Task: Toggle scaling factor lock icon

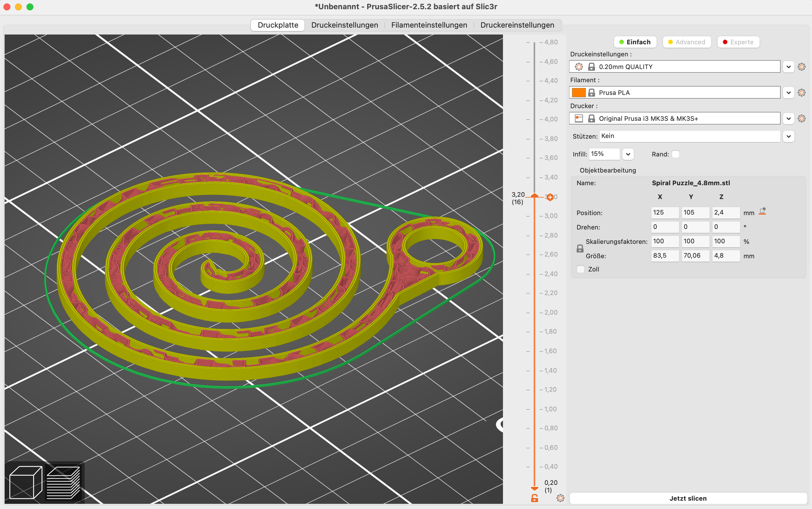Action: pos(580,249)
